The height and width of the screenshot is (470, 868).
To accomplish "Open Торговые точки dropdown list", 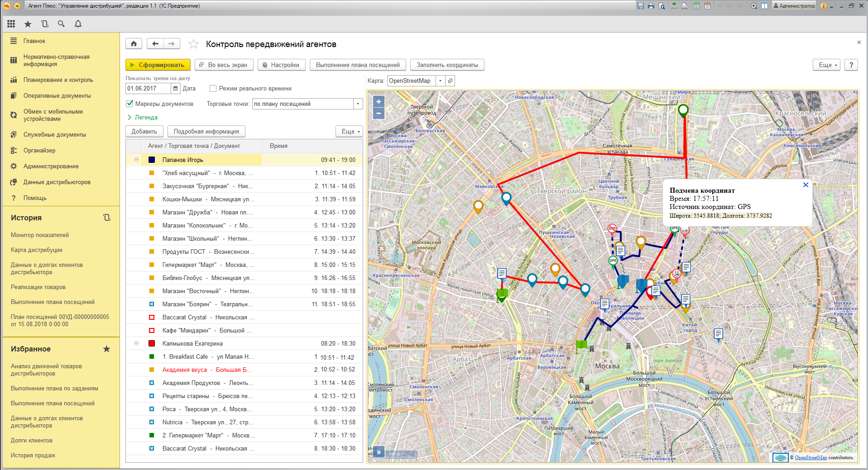I will click(x=358, y=104).
